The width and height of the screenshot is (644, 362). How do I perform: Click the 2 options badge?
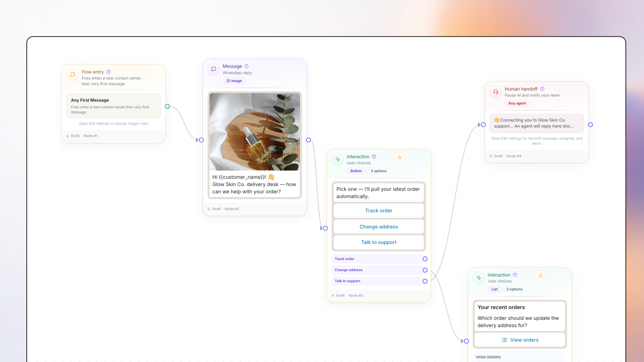(514, 289)
